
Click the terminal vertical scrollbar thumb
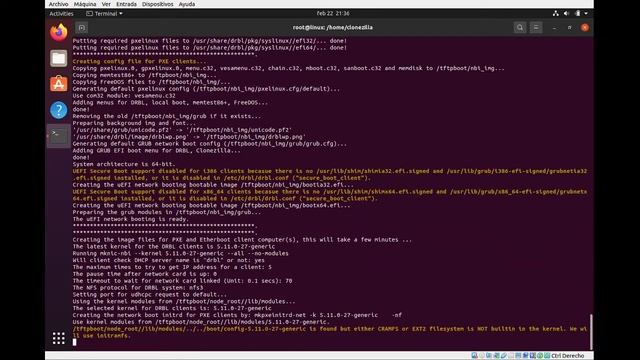point(591,331)
